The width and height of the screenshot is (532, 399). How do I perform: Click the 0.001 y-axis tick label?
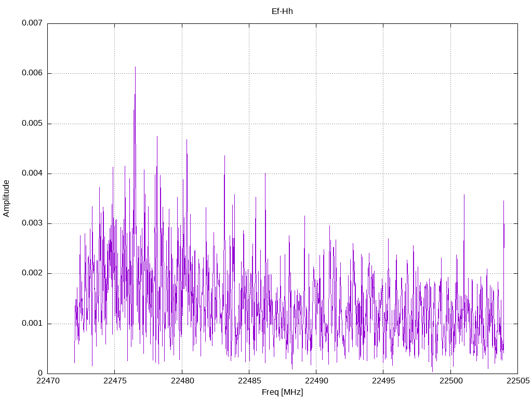coord(32,323)
